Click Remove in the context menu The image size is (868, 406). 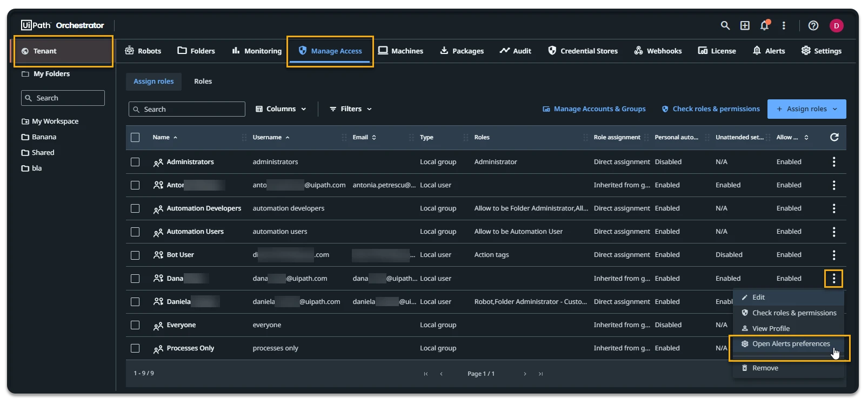789,368
